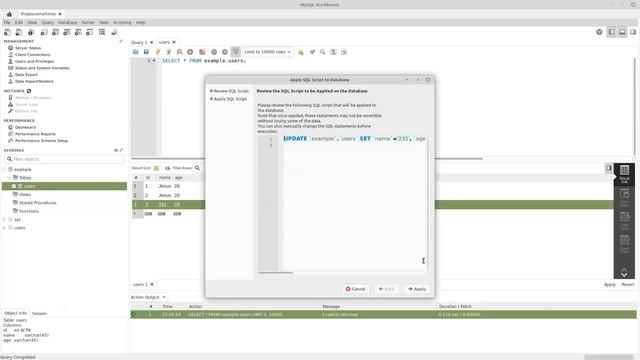Open the Server menu
Viewport: 640px width, 360px height.
pos(88,22)
